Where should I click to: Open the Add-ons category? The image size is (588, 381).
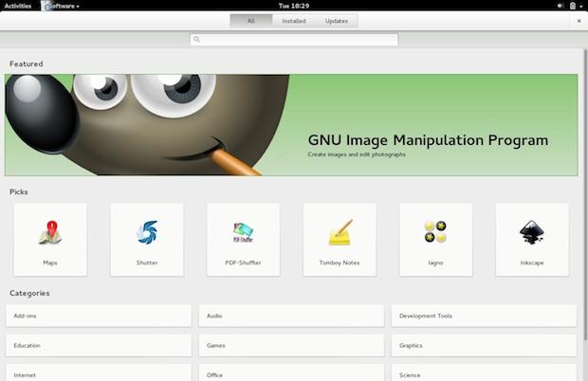tap(99, 316)
